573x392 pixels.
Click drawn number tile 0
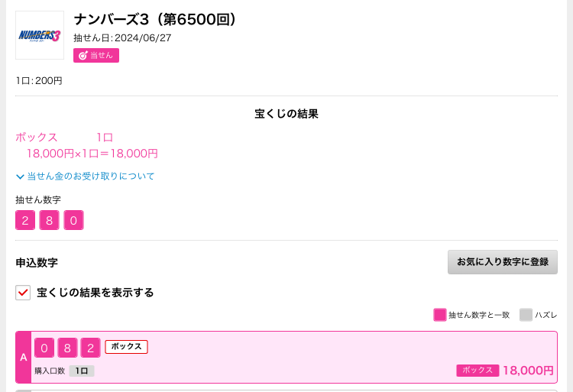(73, 220)
